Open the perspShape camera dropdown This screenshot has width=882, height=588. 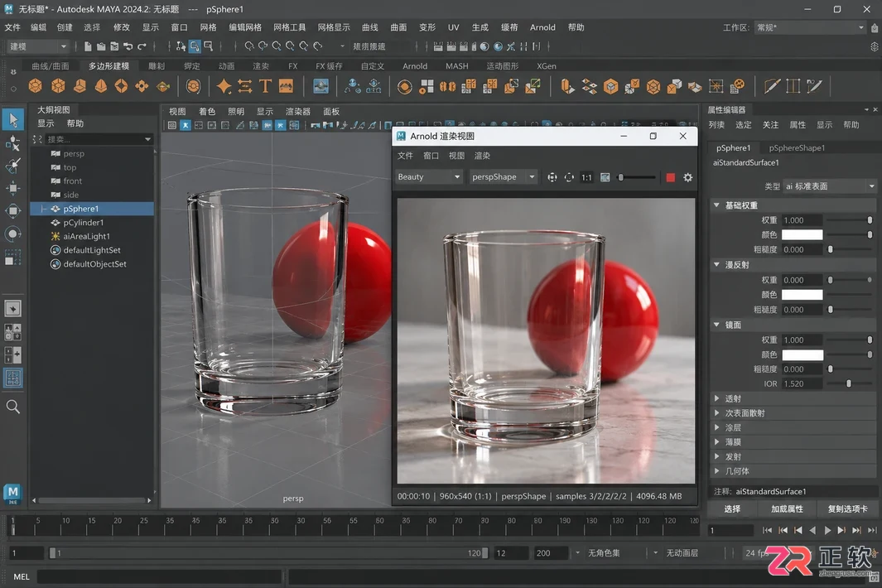pos(503,177)
